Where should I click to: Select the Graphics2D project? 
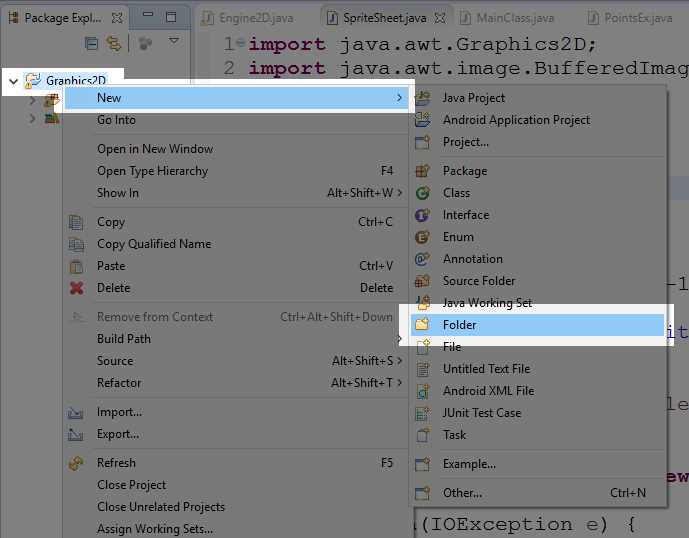pyautogui.click(x=76, y=81)
